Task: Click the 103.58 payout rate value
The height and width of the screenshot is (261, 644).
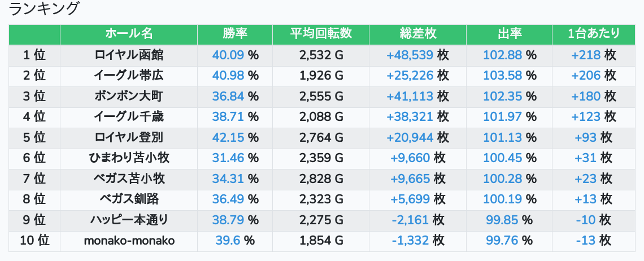Action: click(x=503, y=76)
